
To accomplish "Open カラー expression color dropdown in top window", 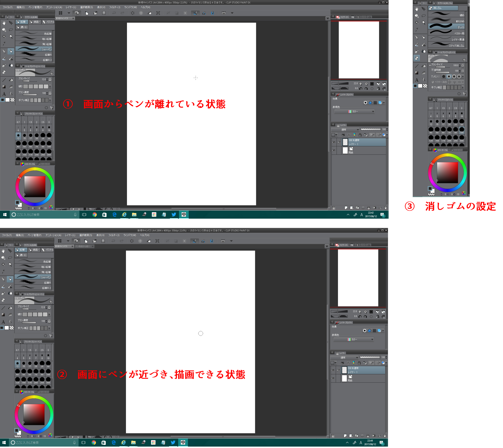I will 355,112.
